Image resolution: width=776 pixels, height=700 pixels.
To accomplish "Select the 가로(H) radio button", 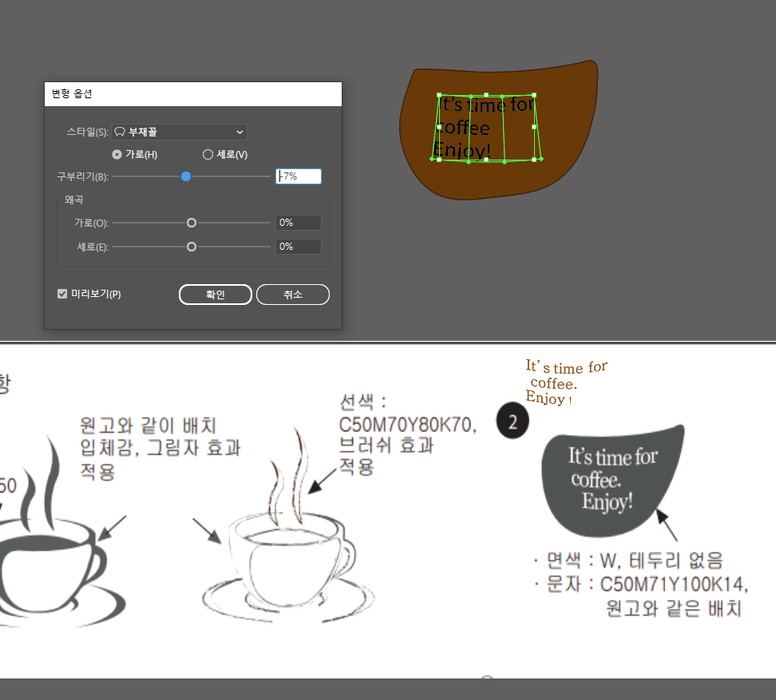I will [x=117, y=155].
